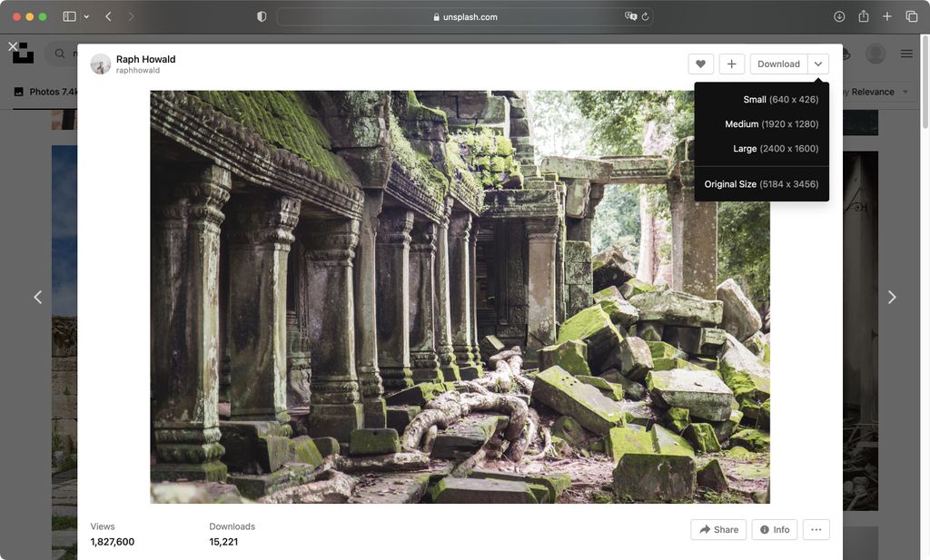Like the photo using the heart icon
Screen dimensions: 930x560
[700, 64]
